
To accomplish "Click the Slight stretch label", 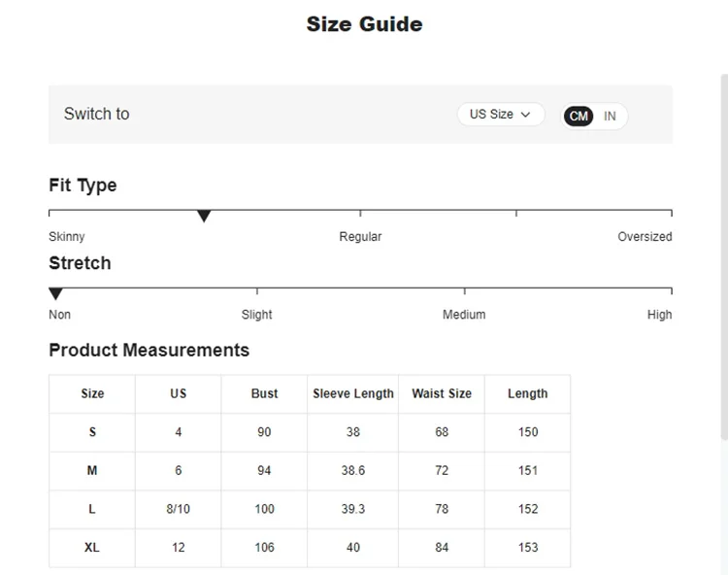I will [x=256, y=315].
